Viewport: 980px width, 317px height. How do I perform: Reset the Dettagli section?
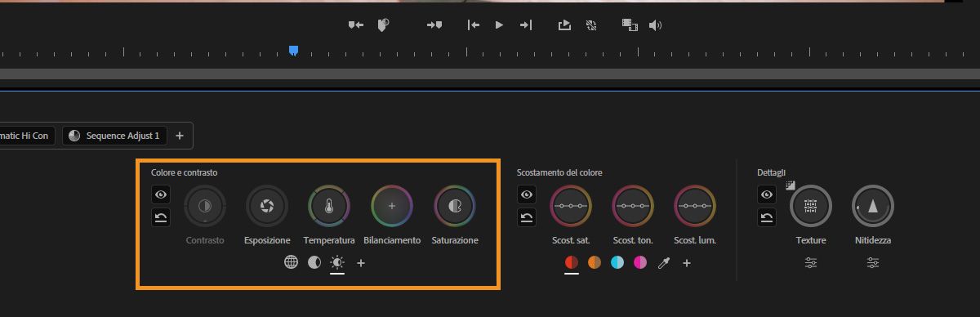coord(767,217)
